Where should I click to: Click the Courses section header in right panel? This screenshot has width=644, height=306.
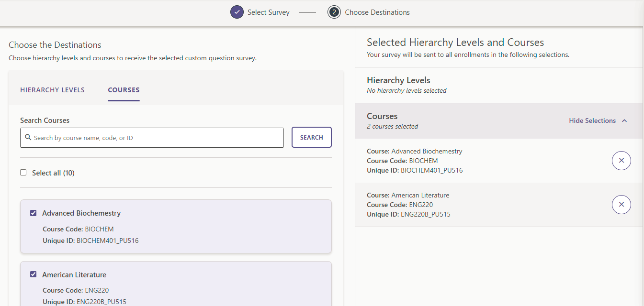[x=499, y=121]
